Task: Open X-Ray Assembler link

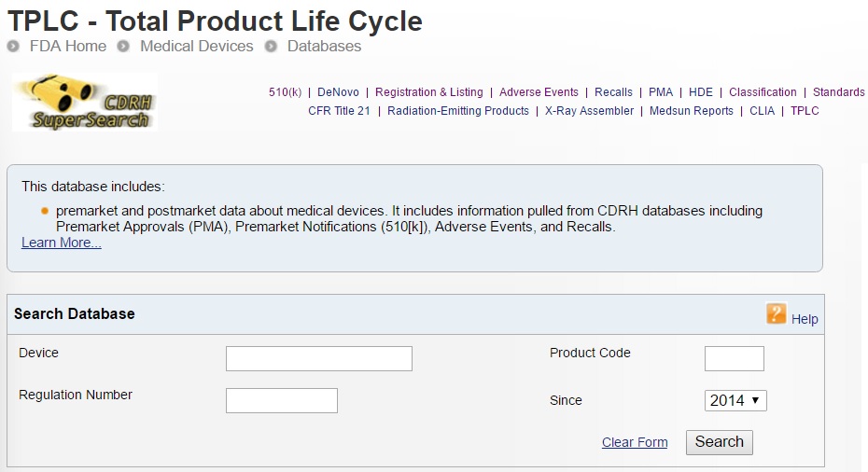Action: [589, 111]
